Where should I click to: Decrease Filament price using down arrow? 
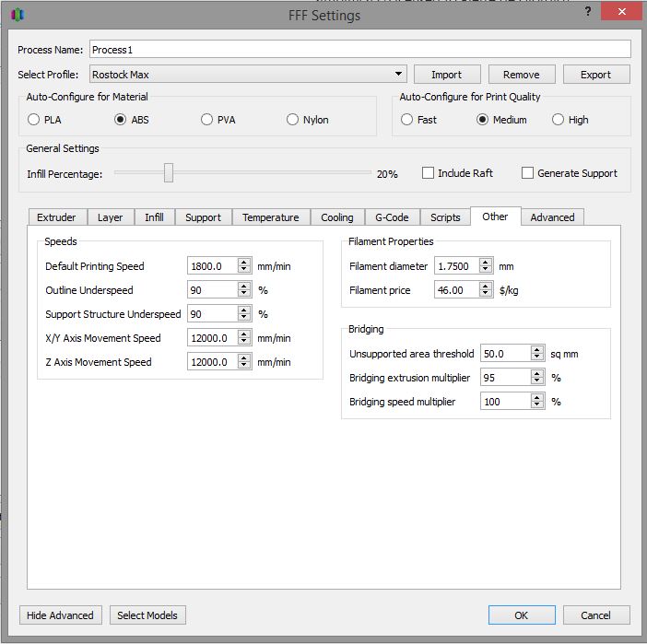(486, 294)
